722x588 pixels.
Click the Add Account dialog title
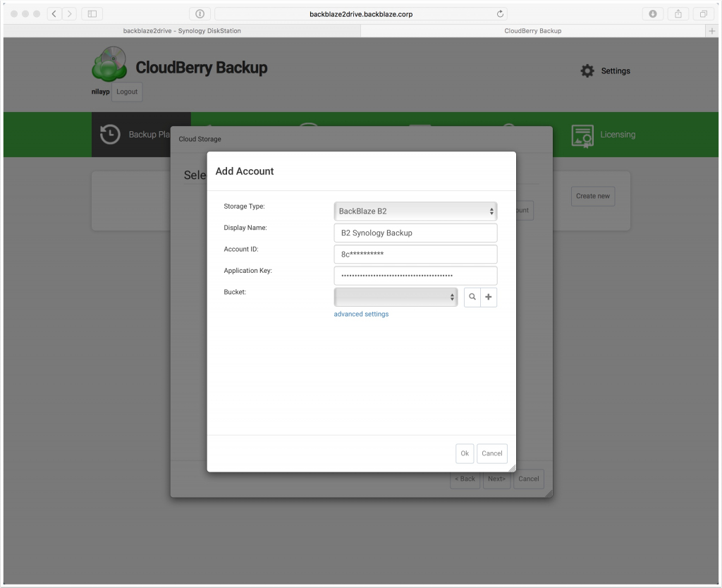[245, 171]
